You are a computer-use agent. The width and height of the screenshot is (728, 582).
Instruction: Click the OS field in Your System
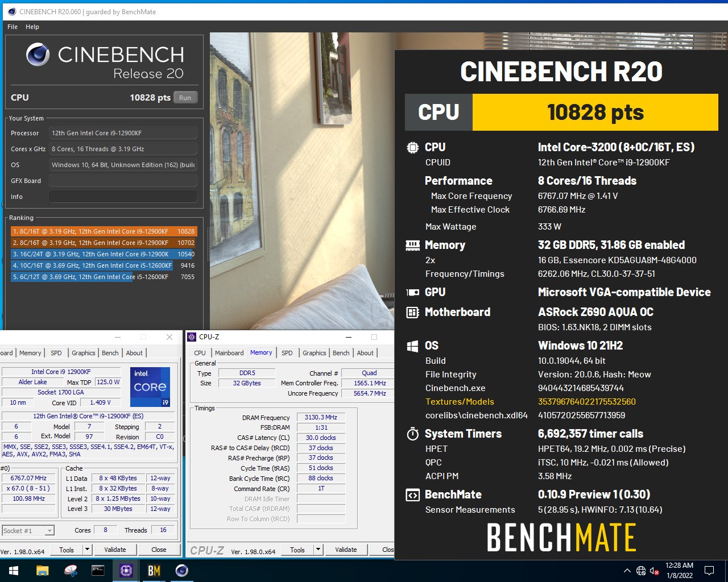(x=123, y=165)
